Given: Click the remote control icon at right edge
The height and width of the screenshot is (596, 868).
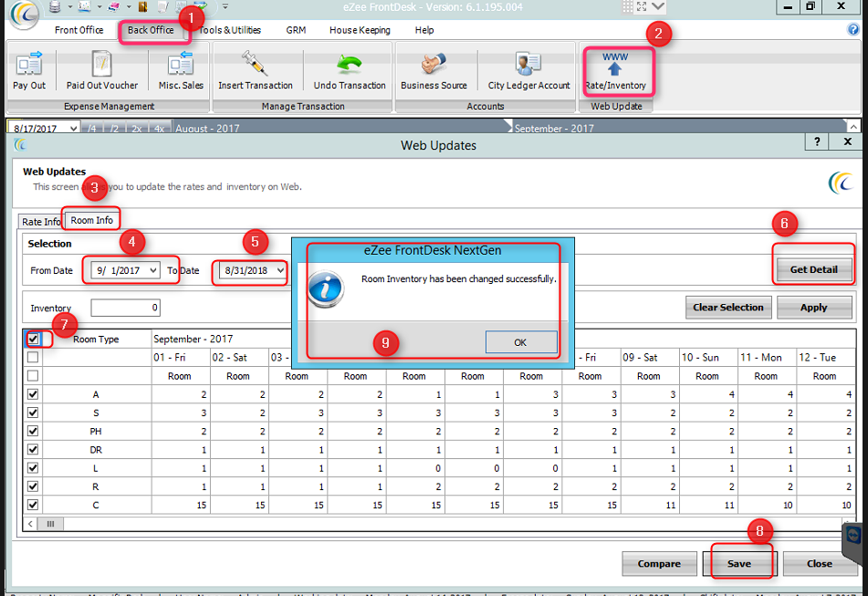Looking at the screenshot, I should [x=853, y=535].
